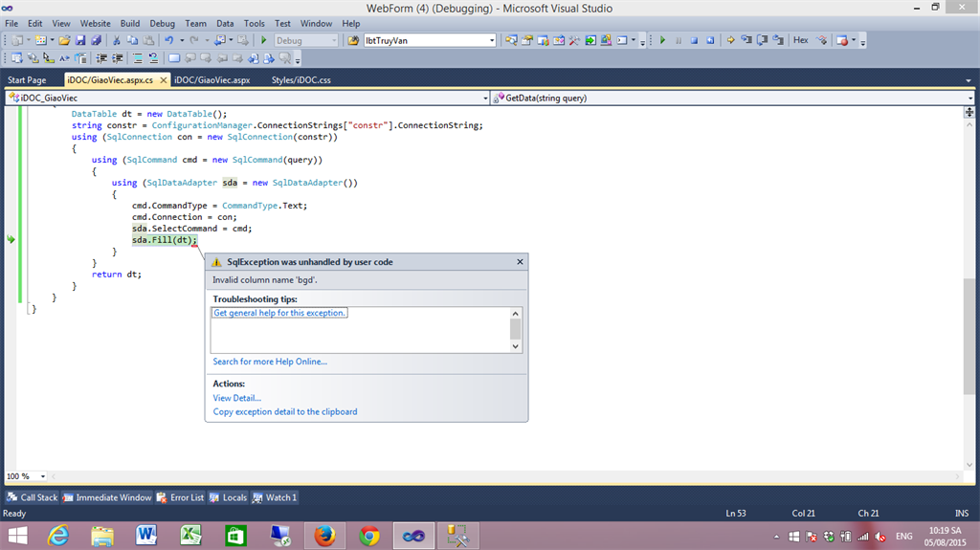Toggle a bookmark on the current line
Screen dimensions: 980x550
[174, 58]
